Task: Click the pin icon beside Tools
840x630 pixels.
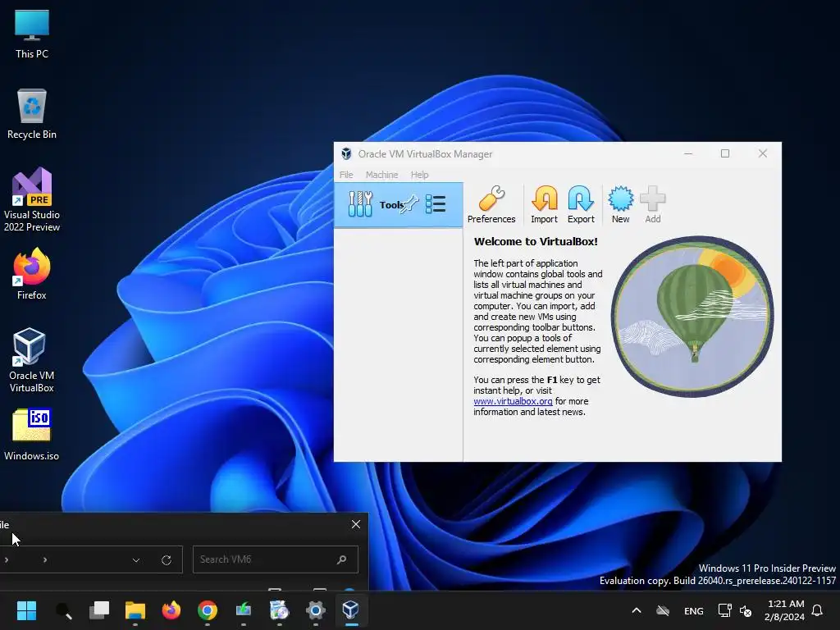Action: (410, 204)
